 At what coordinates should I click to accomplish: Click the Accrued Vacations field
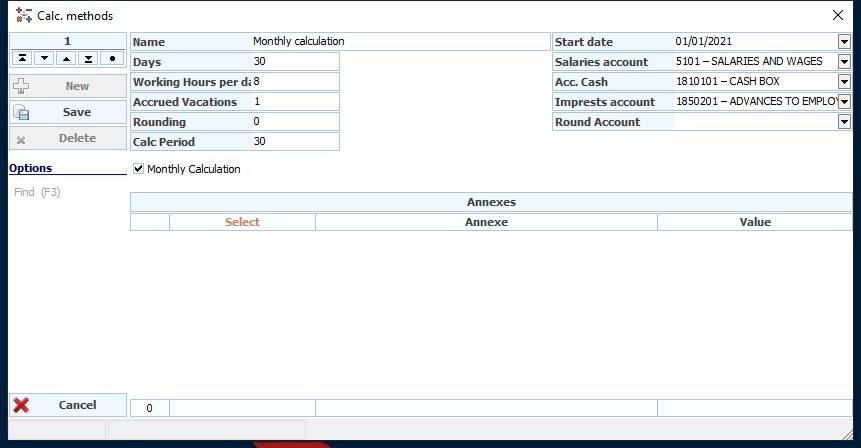(x=295, y=102)
